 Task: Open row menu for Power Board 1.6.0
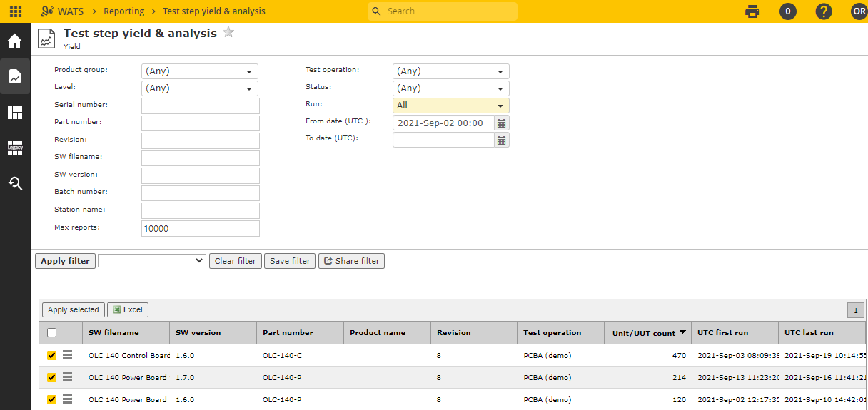pyautogui.click(x=68, y=399)
